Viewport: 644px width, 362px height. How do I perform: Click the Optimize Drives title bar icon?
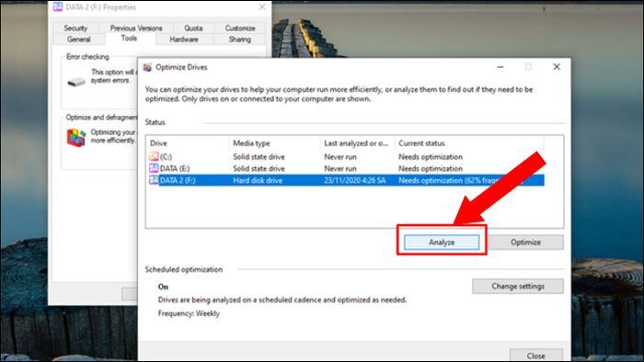click(147, 67)
